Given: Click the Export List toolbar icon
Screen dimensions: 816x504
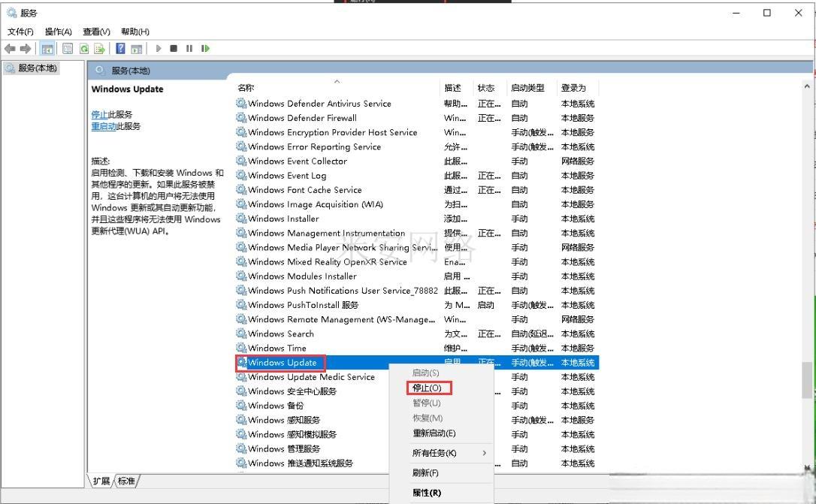Looking at the screenshot, I should point(99,48).
